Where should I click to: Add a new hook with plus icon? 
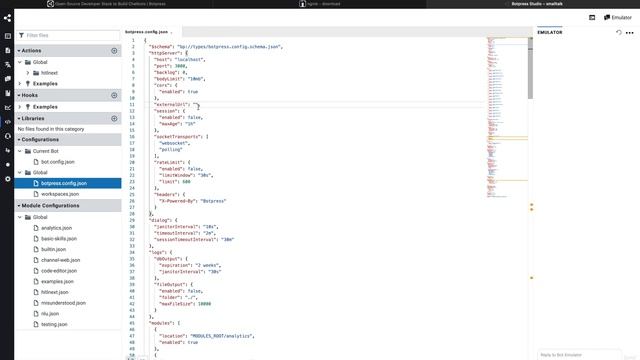click(114, 95)
